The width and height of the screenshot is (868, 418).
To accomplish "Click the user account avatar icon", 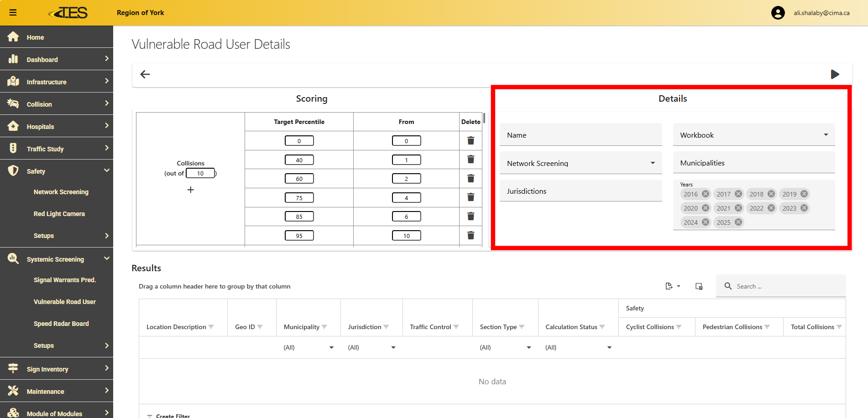I will click(778, 13).
